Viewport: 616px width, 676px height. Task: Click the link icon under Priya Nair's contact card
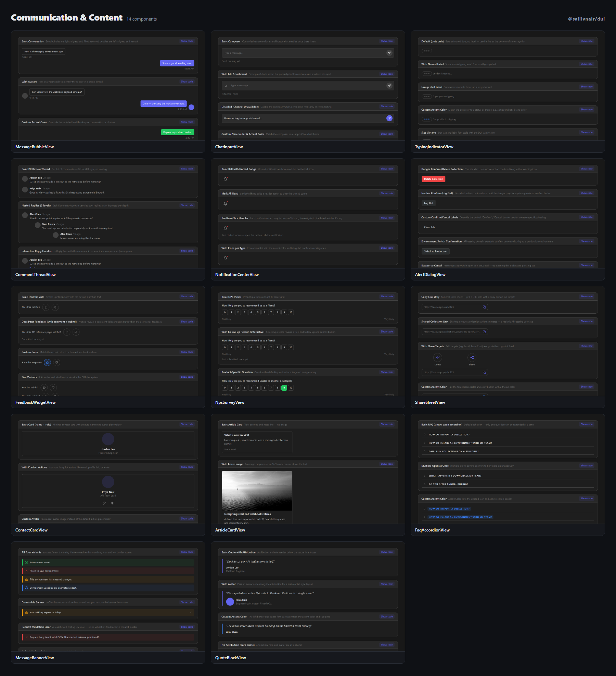tap(104, 503)
